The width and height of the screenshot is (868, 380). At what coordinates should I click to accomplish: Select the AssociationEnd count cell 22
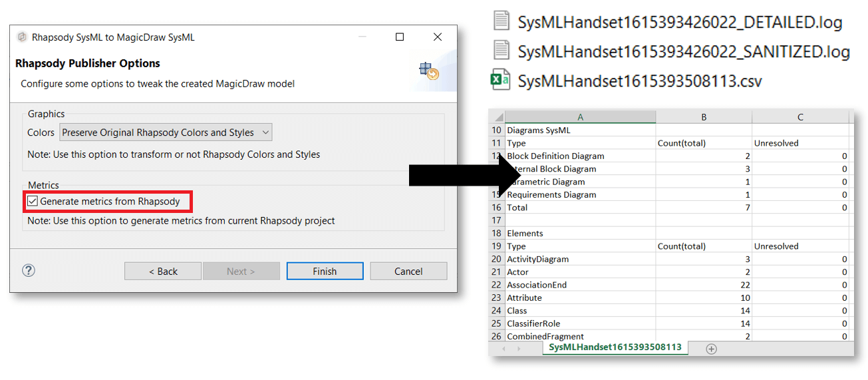click(704, 285)
